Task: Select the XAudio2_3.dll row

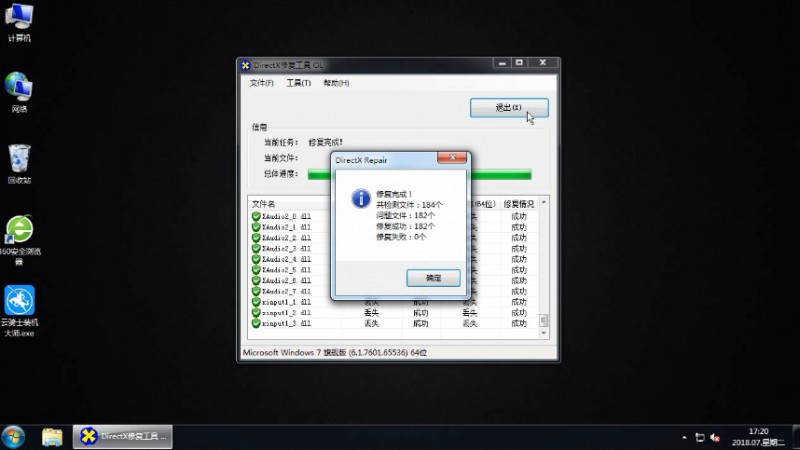Action: click(394, 248)
